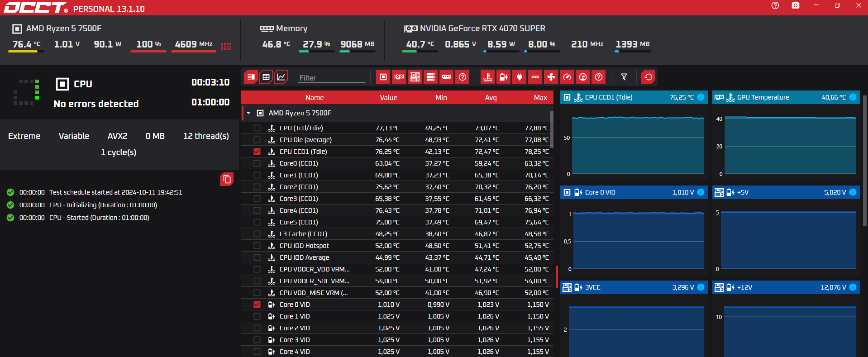The image size is (868, 357).
Task: Check the Core5 (CCD1) checkbox
Action: coord(257,222)
